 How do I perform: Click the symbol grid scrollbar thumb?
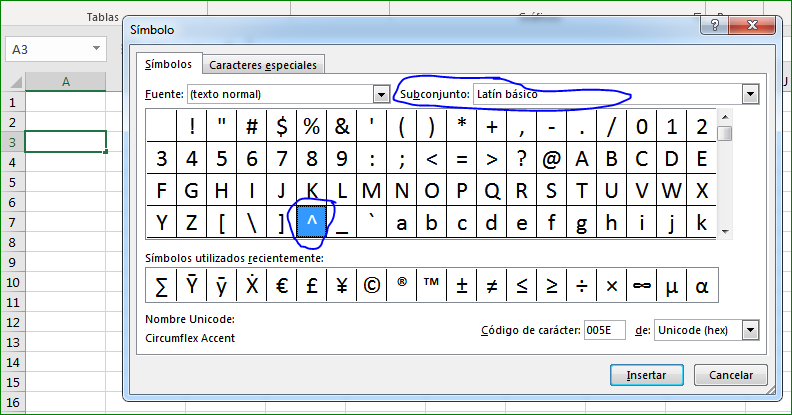725,134
